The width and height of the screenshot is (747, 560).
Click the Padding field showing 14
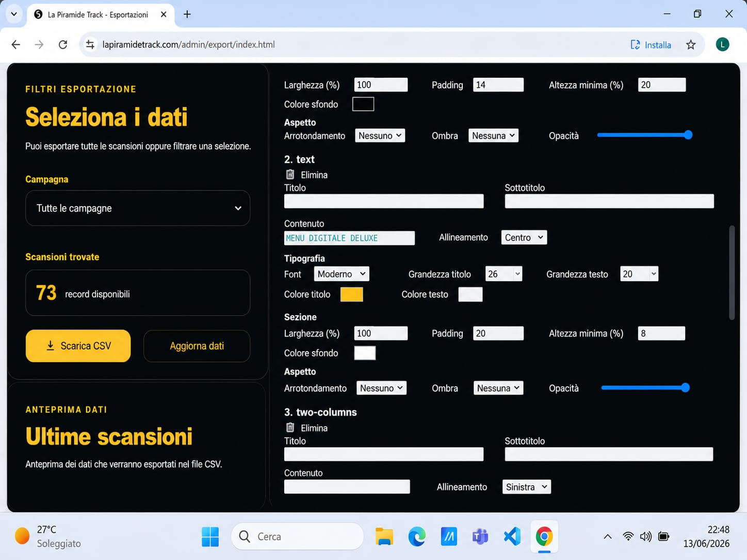tap(498, 85)
